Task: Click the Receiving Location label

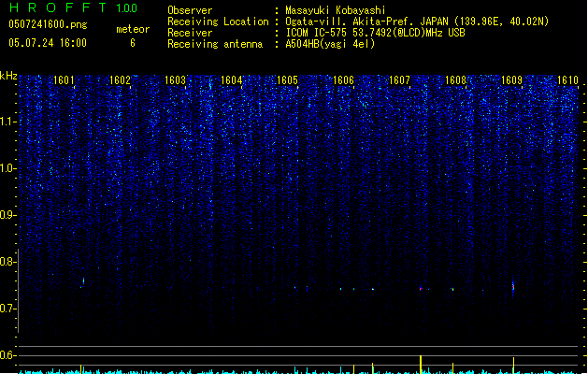Action: pos(218,22)
